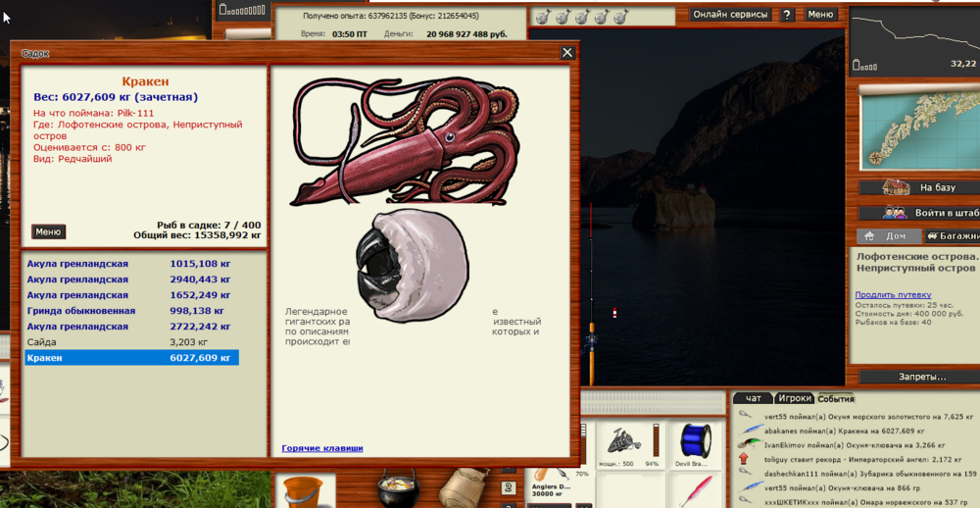Viewport: 980px width, 508px height.
Task: Click the red arrow record event icon
Action: pos(743,459)
